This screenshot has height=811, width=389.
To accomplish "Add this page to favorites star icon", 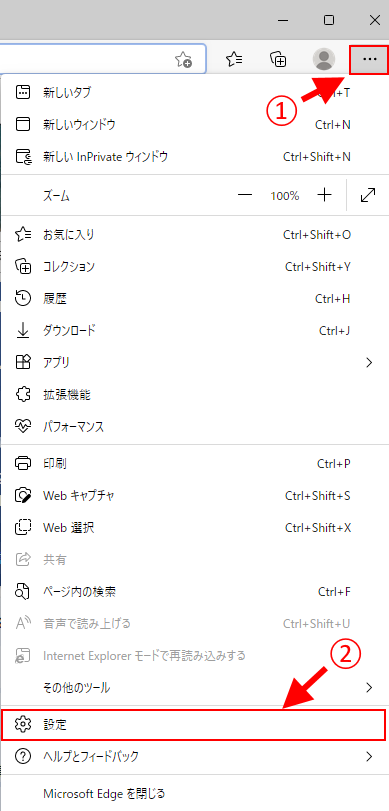I will (184, 60).
